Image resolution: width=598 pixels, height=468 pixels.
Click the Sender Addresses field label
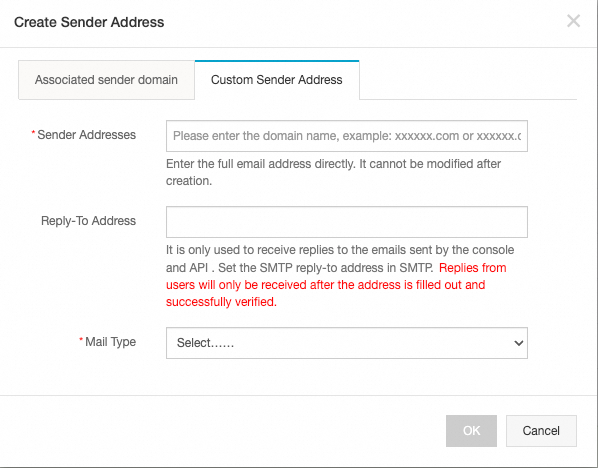pyautogui.click(x=87, y=135)
